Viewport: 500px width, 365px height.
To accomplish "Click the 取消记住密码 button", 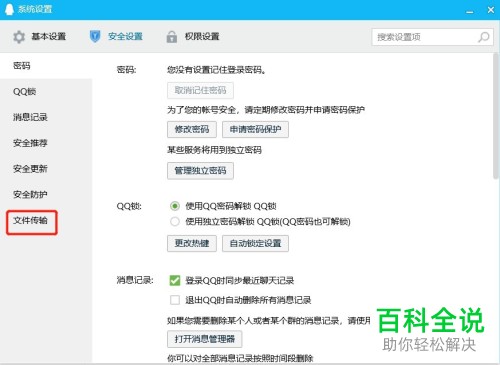I will pyautogui.click(x=200, y=90).
